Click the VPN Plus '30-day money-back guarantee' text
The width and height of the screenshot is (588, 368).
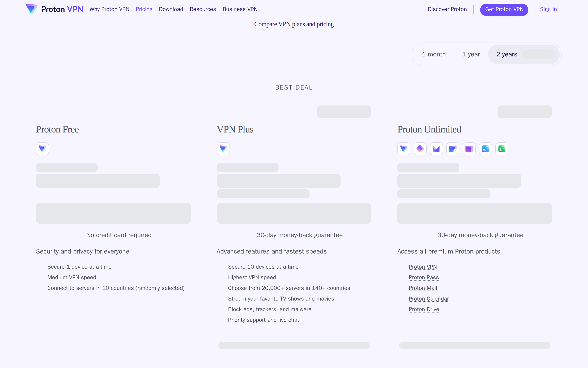[x=300, y=235]
